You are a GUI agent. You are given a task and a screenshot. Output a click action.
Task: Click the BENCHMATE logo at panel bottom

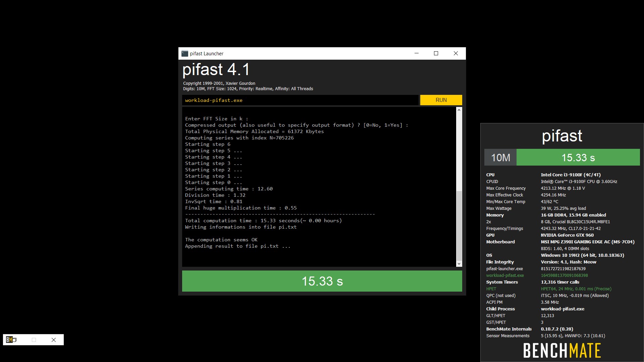coord(562,351)
